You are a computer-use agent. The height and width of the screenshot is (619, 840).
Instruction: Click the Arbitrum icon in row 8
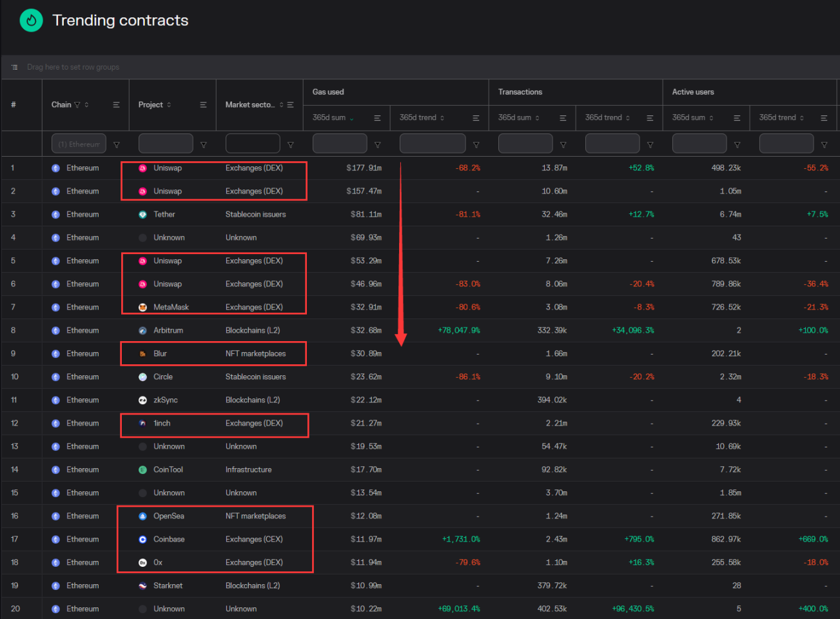(142, 331)
